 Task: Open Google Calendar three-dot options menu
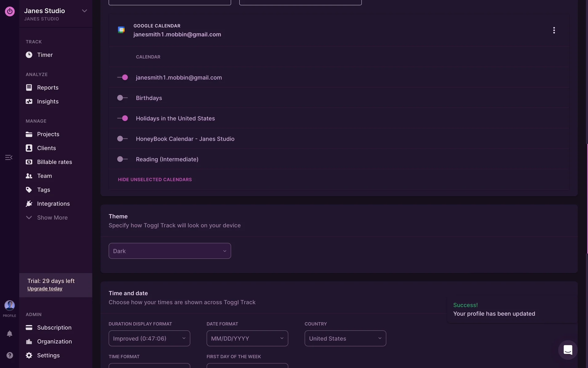(x=554, y=30)
